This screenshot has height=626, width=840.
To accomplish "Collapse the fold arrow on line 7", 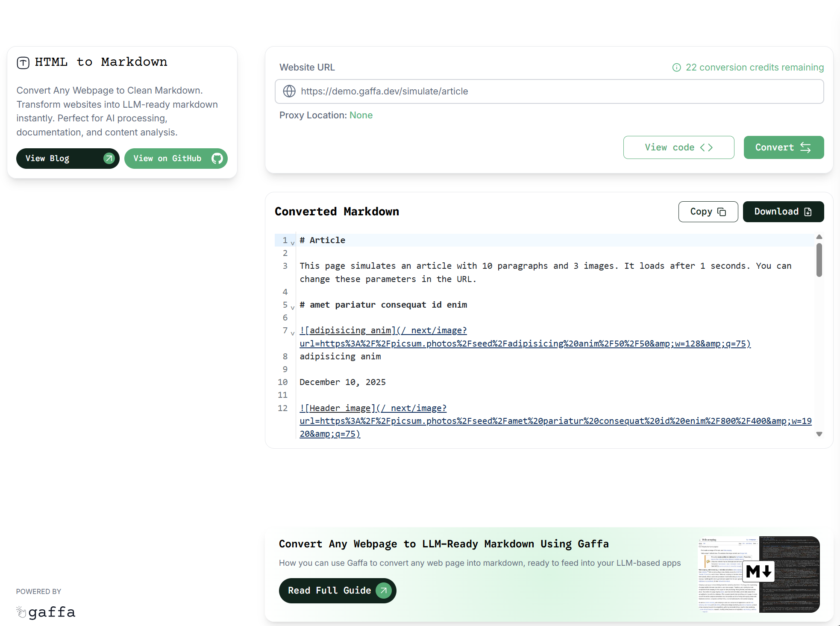I will coord(293,333).
